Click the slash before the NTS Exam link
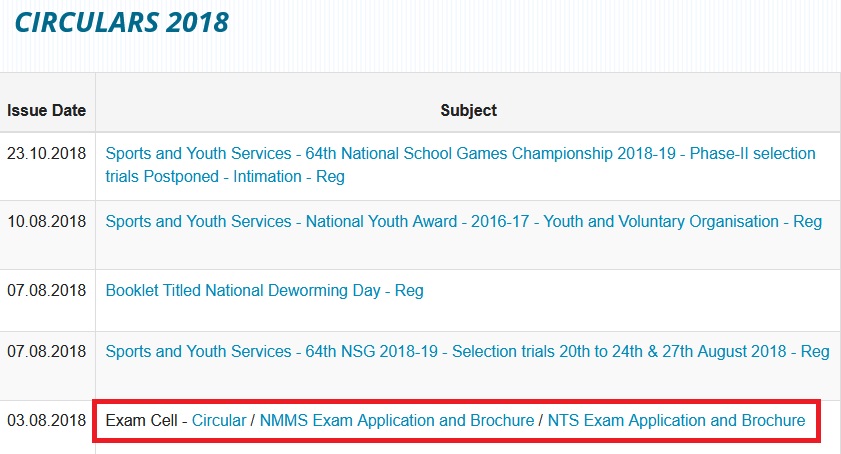The height and width of the screenshot is (454, 841). [541, 420]
